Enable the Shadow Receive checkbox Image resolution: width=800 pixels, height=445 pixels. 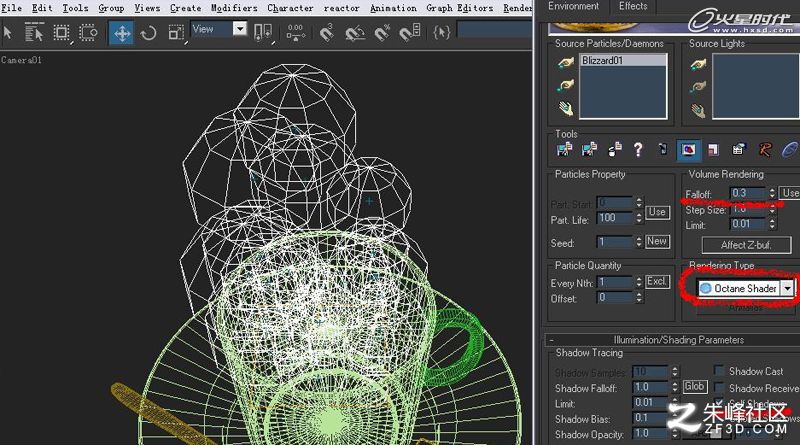tap(719, 387)
